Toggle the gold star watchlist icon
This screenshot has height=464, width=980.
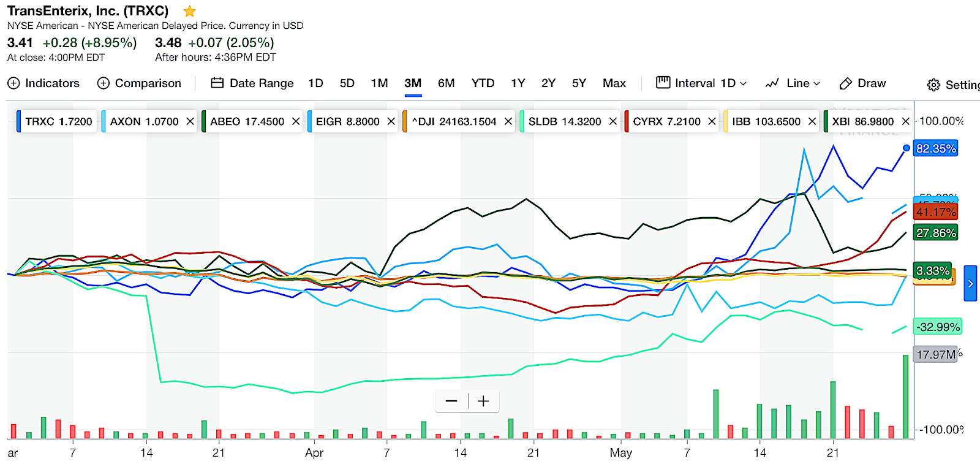[190, 11]
